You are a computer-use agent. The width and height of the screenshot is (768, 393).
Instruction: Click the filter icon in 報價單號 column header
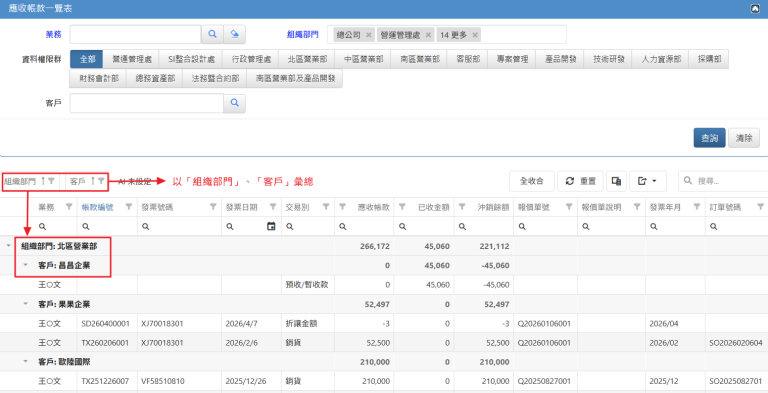coord(569,207)
